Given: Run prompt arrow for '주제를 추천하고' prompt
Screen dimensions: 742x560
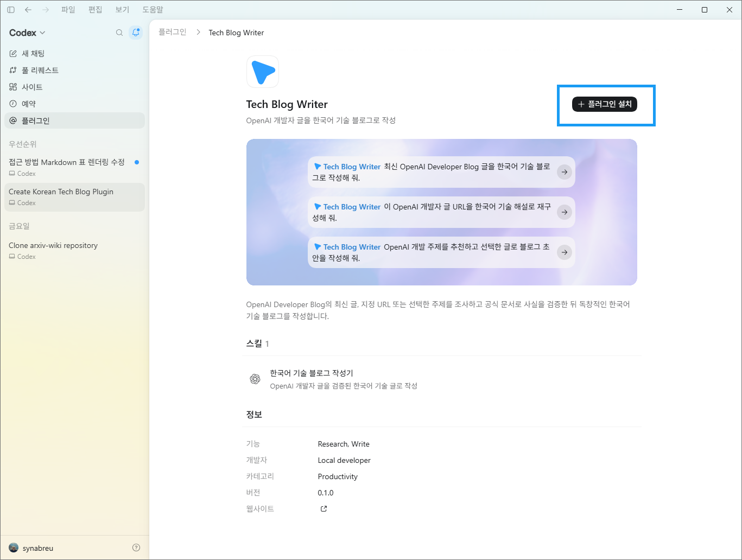Looking at the screenshot, I should pos(565,252).
